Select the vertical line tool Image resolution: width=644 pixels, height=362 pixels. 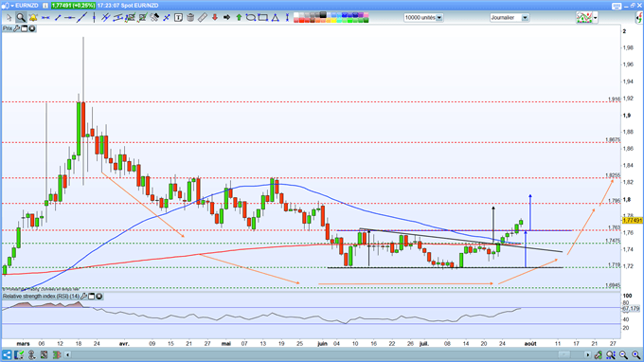pyautogui.click(x=94, y=18)
